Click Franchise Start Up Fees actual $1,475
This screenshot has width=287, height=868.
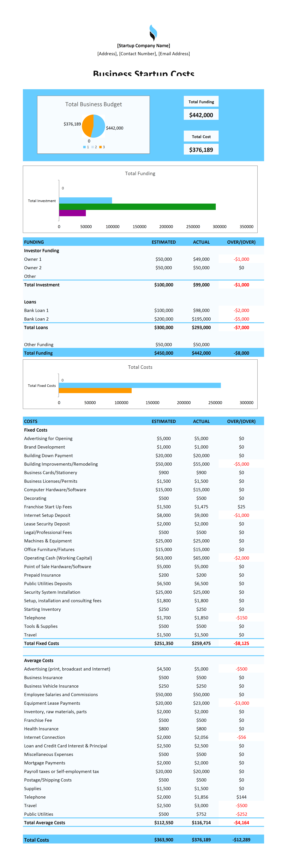[201, 507]
